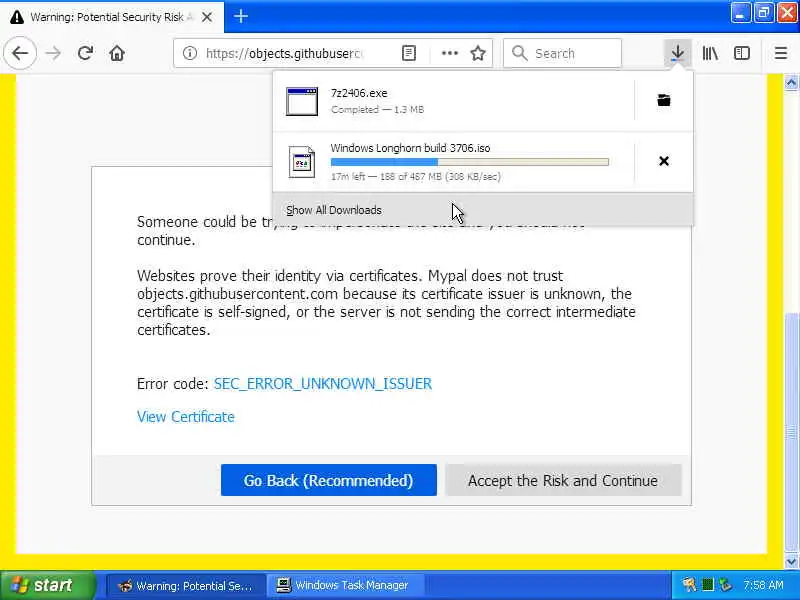The image size is (800, 600).
Task: Open the View Certificate link
Action: point(186,417)
